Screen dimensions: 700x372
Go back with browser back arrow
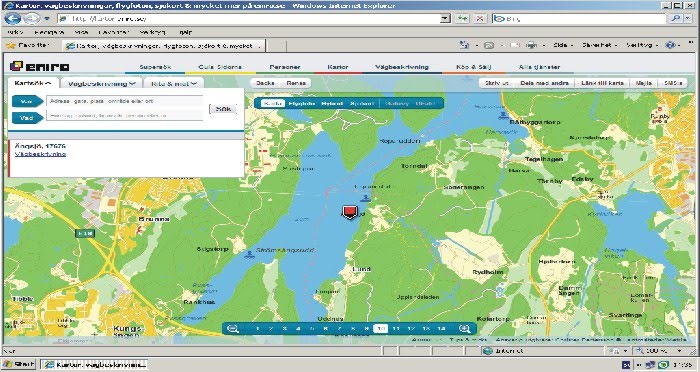pos(13,19)
